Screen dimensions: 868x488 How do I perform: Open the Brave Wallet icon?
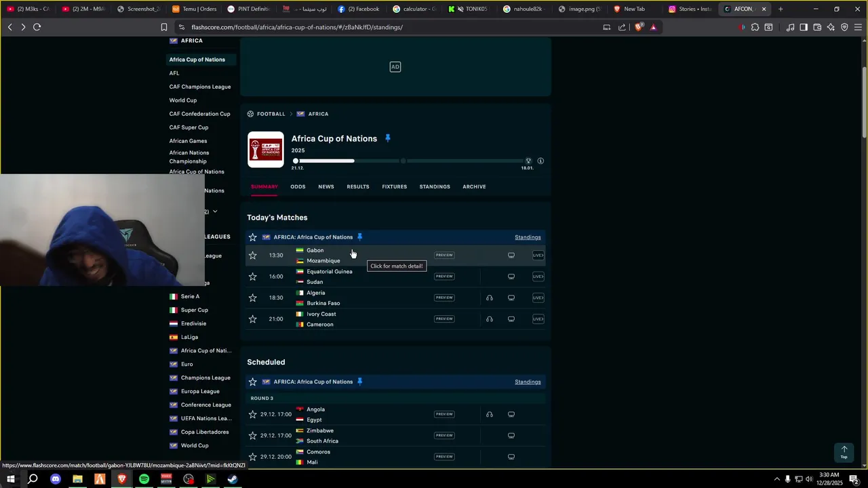pos(817,27)
